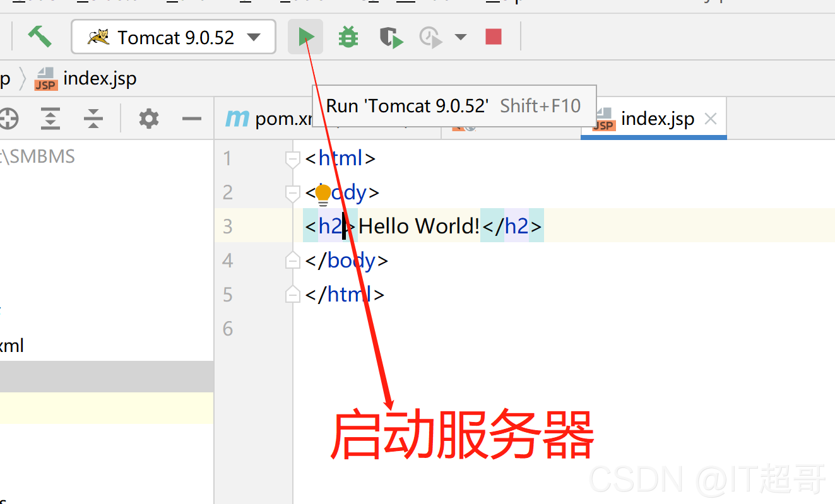
Task: Expand all items in Project panel
Action: (x=50, y=119)
